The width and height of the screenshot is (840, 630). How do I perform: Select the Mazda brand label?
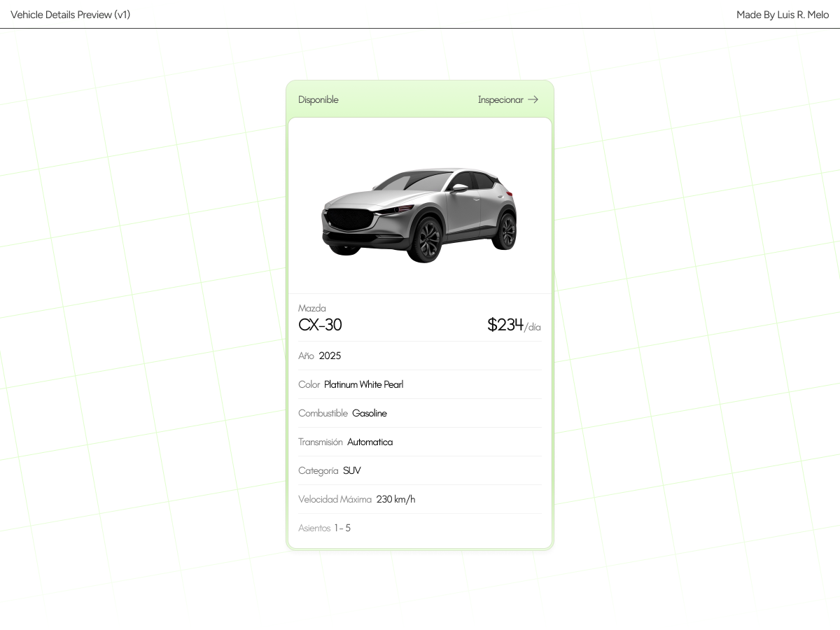pos(312,308)
